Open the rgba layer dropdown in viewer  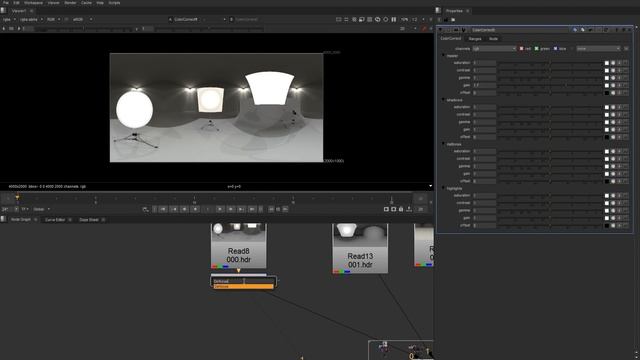pyautogui.click(x=9, y=19)
